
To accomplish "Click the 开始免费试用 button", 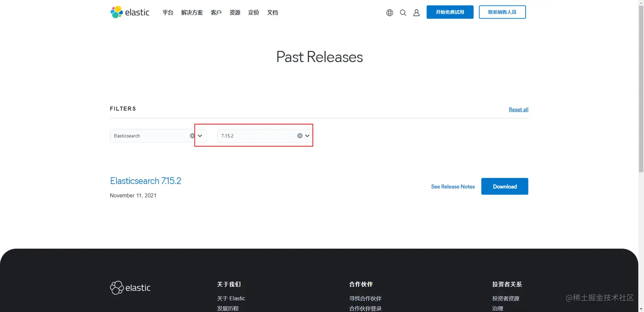I will pyautogui.click(x=450, y=12).
